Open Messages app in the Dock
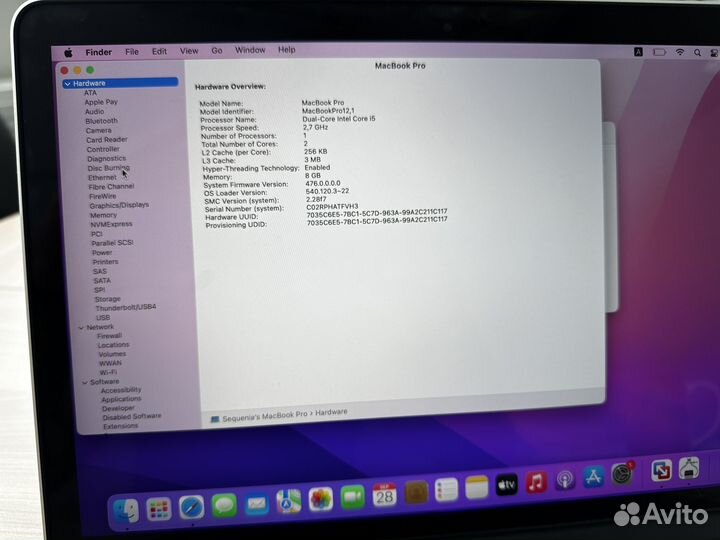 pos(224,506)
